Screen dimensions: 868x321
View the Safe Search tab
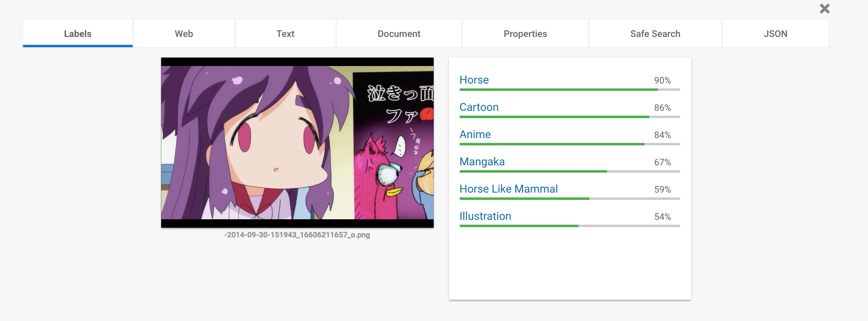click(655, 34)
